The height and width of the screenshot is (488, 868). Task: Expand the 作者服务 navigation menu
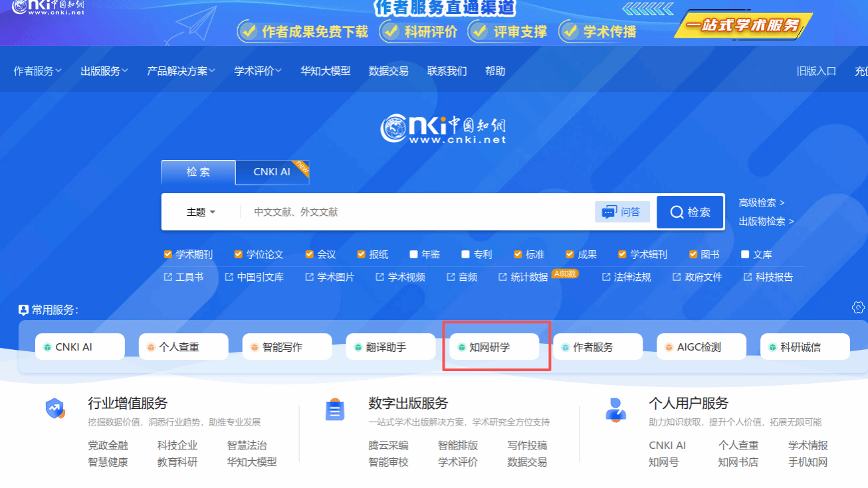37,71
